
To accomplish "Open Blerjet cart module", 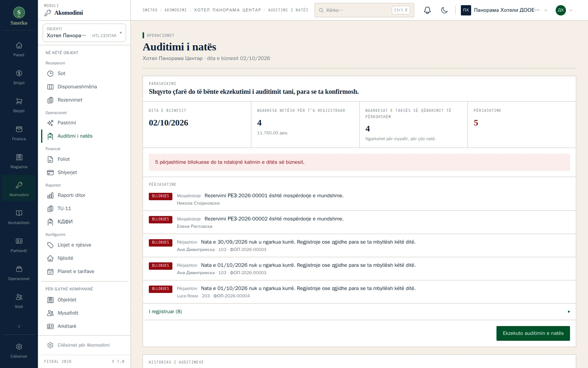I will tap(19, 106).
